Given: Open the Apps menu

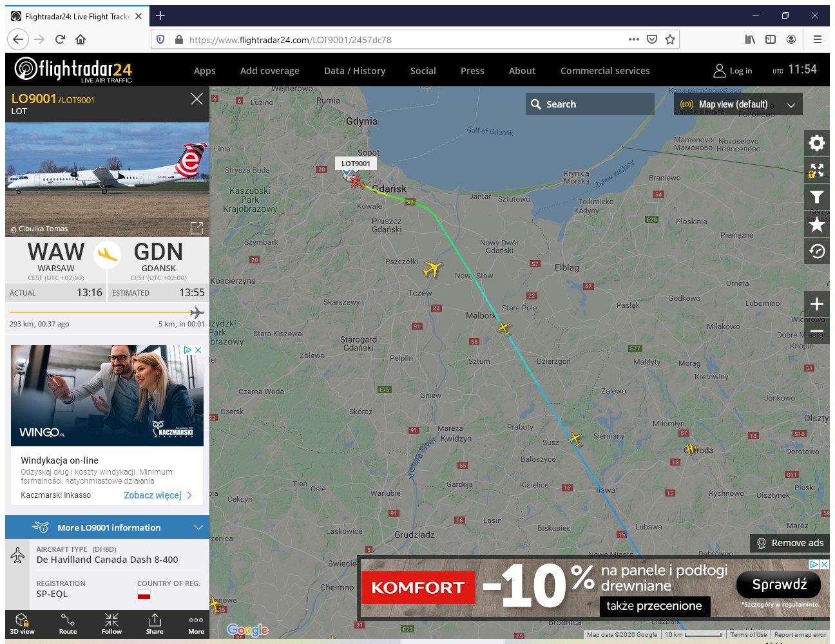Looking at the screenshot, I should coord(205,71).
